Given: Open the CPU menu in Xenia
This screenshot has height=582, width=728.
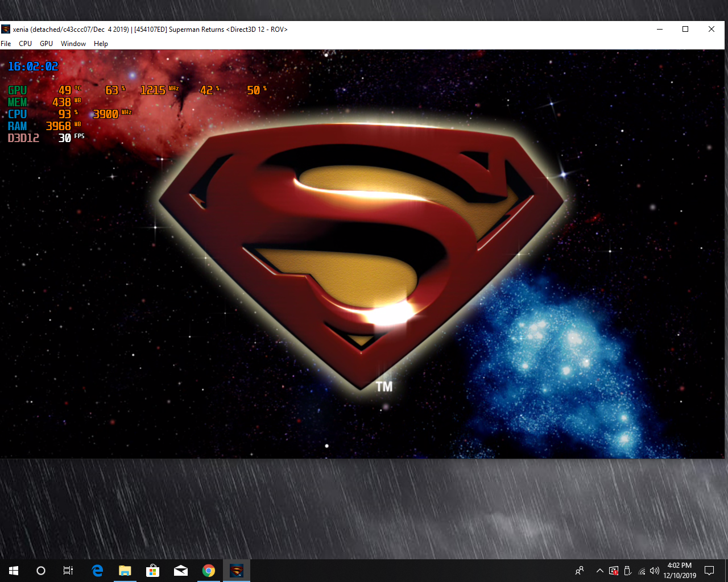Looking at the screenshot, I should [25, 43].
